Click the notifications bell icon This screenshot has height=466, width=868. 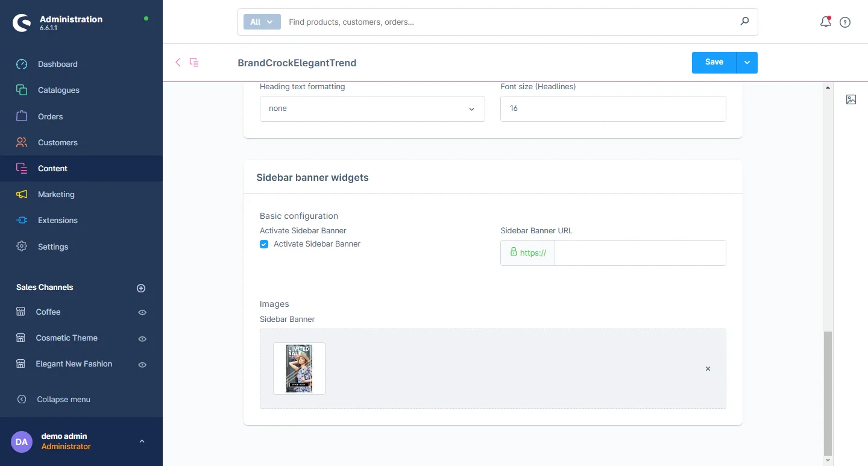(826, 22)
